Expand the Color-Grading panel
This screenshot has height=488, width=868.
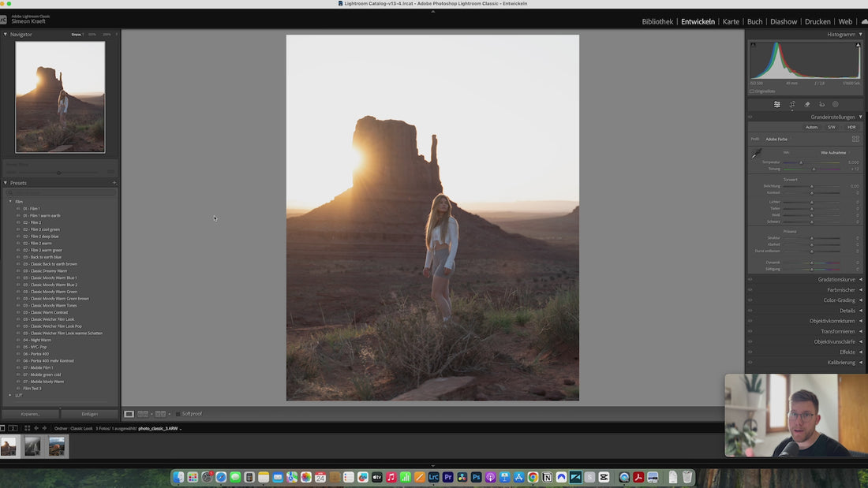pos(840,300)
